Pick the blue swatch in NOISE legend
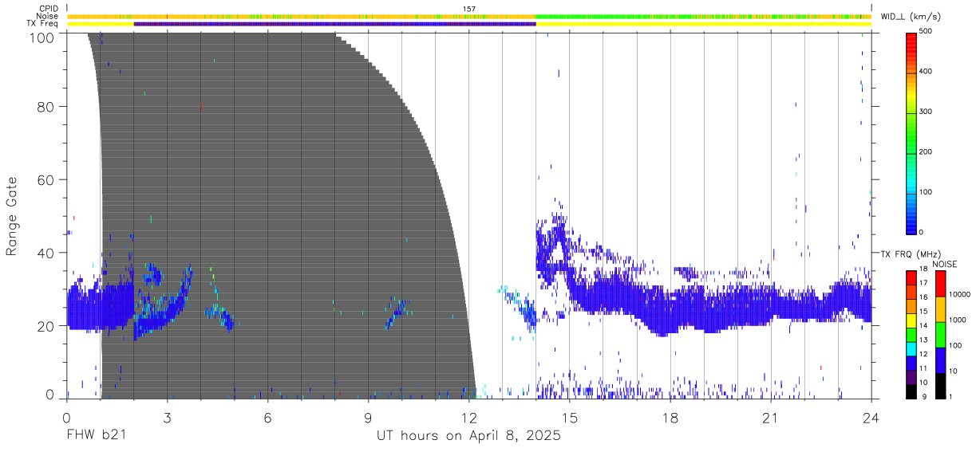This screenshot has height=452, width=980. pyautogui.click(x=940, y=360)
